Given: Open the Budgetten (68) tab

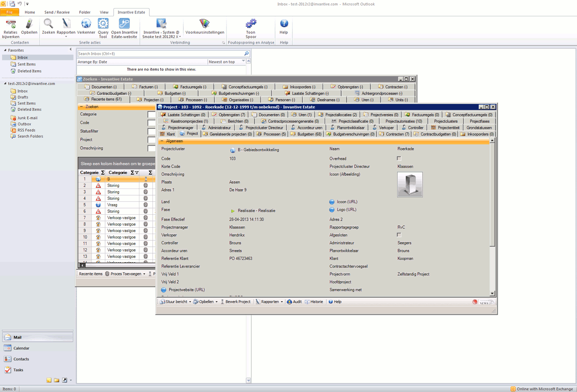Looking at the screenshot, I should 306,134.
